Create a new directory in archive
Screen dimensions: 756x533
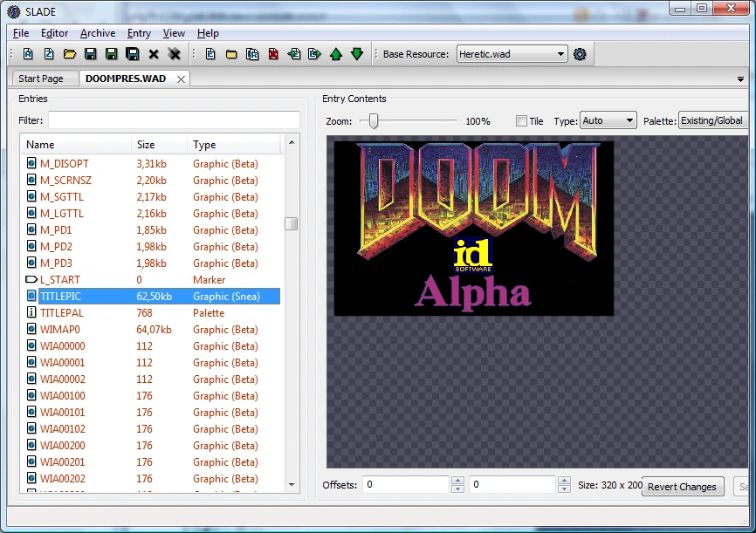pos(231,54)
